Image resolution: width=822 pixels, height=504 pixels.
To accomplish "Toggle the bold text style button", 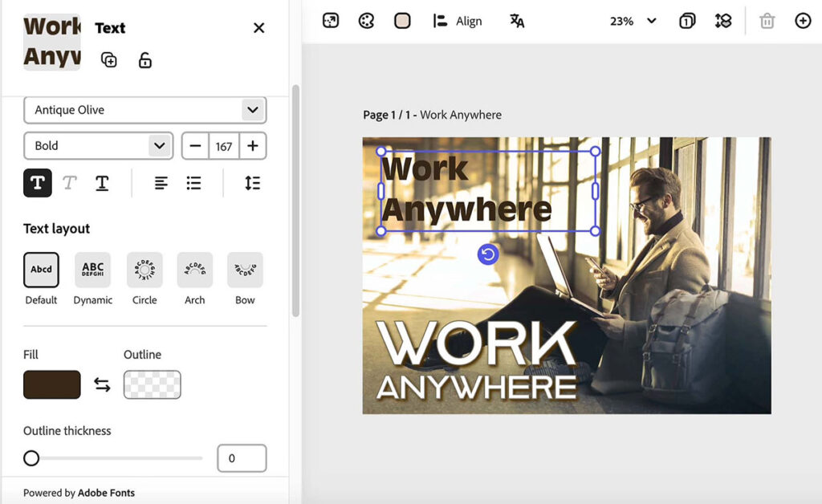I will [x=37, y=183].
